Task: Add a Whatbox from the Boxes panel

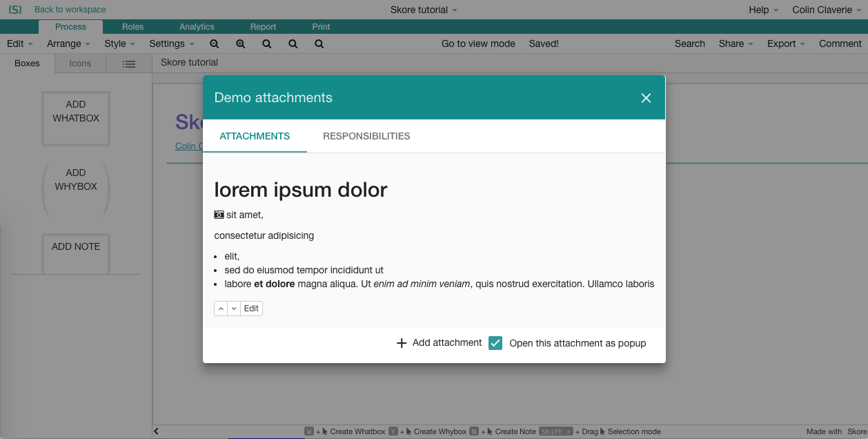Action: click(76, 119)
